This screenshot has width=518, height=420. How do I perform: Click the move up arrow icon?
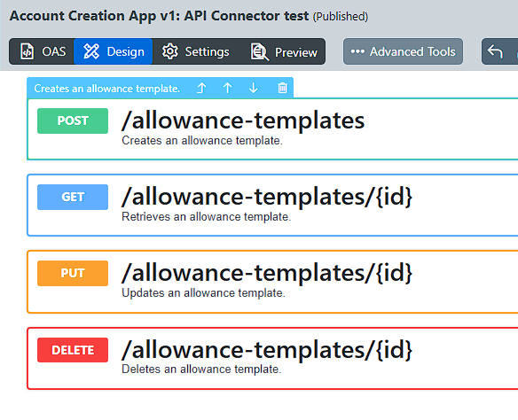pyautogui.click(x=227, y=88)
